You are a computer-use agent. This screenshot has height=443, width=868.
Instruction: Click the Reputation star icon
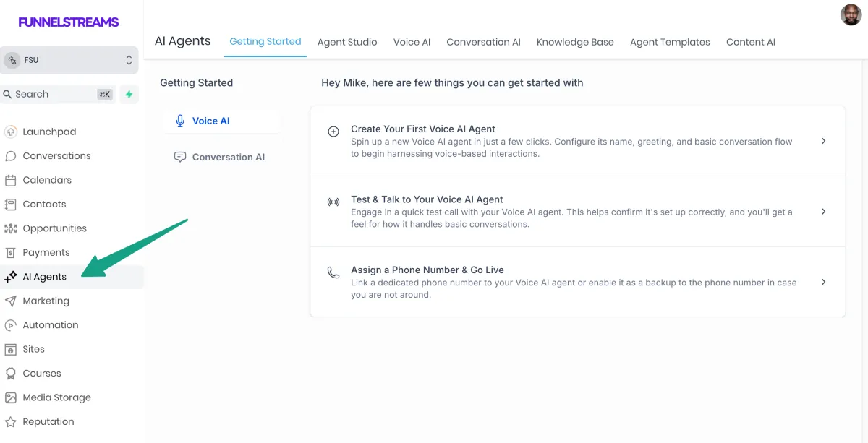point(10,422)
